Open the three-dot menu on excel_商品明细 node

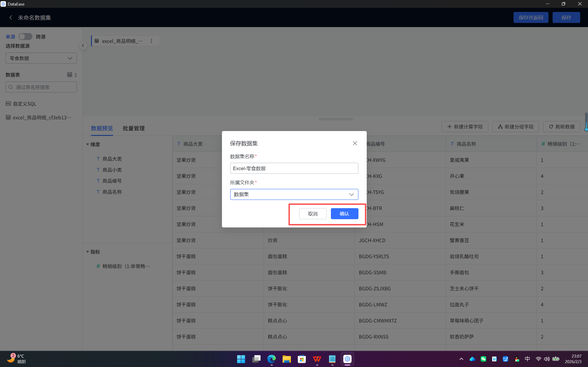pos(151,41)
